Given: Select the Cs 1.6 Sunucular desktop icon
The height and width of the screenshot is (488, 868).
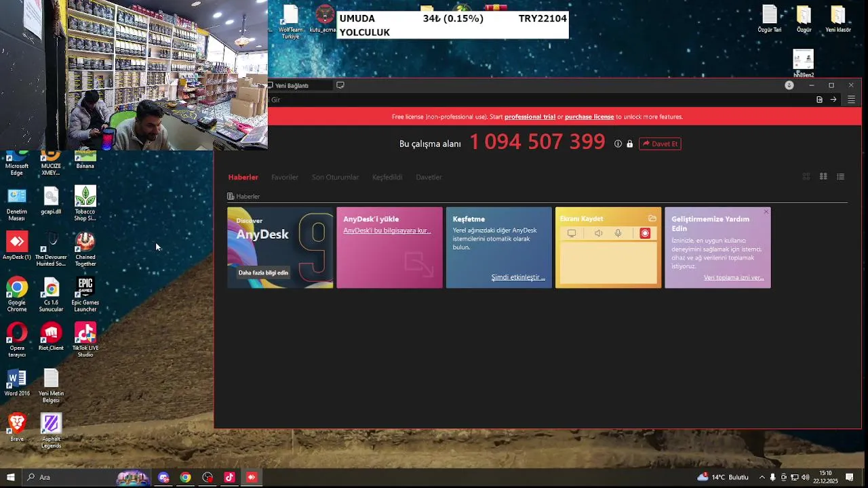Looking at the screenshot, I should (x=51, y=295).
